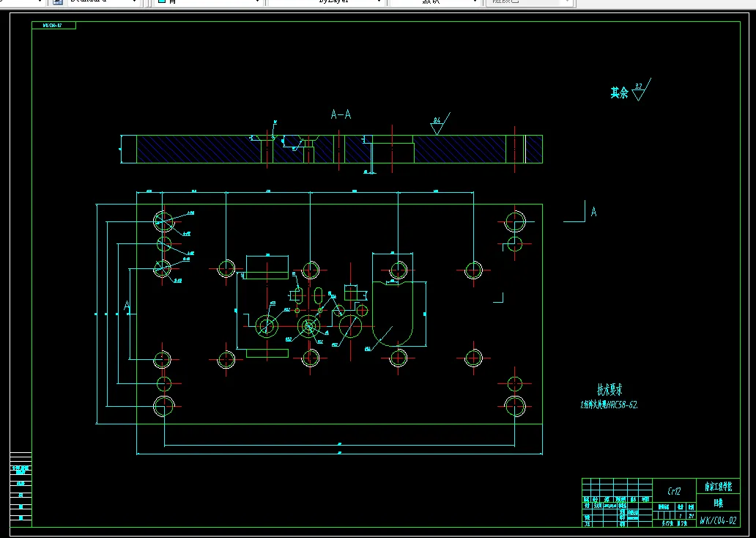Select the 南京工程学院 title block cell
This screenshot has height=538, width=756.
point(719,487)
